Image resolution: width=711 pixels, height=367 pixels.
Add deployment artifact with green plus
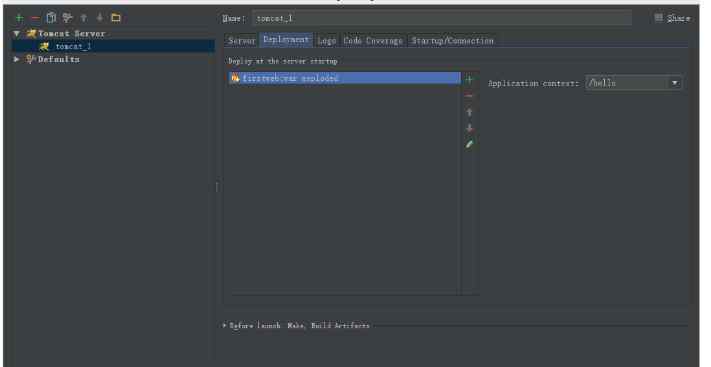469,80
